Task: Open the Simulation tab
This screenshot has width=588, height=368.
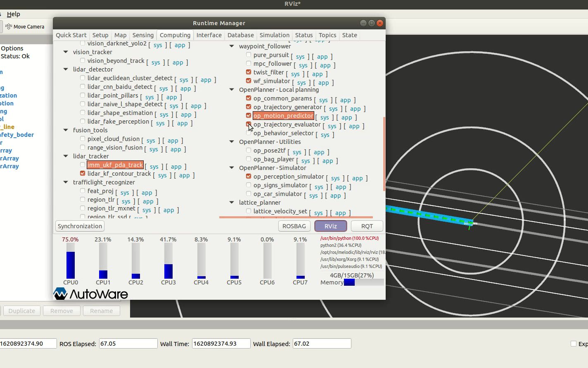Action: point(274,35)
